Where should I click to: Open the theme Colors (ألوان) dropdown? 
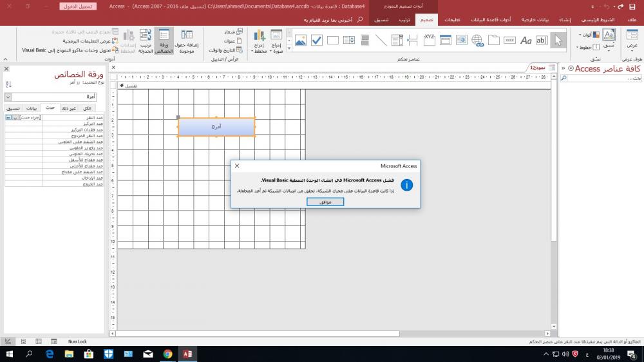tap(589, 35)
